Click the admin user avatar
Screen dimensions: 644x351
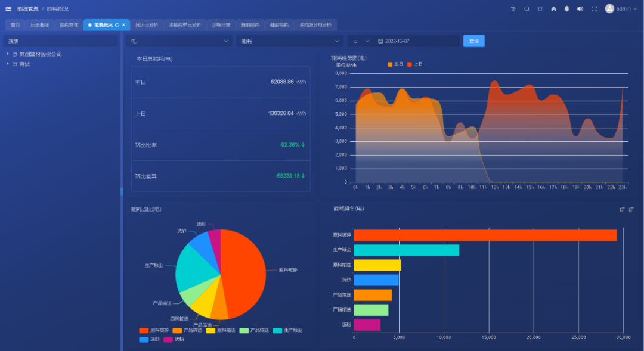coord(609,8)
